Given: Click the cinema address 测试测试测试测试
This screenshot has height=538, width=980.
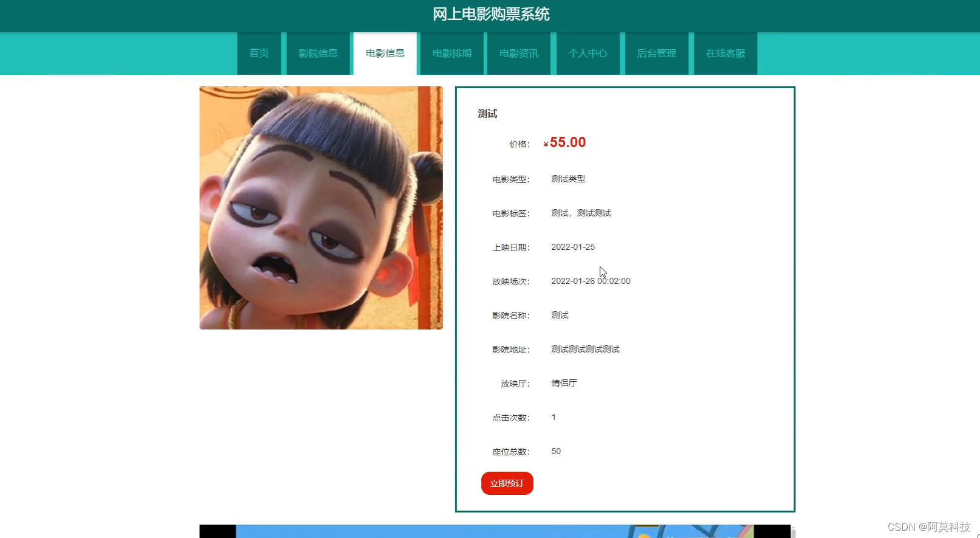Looking at the screenshot, I should tap(585, 349).
